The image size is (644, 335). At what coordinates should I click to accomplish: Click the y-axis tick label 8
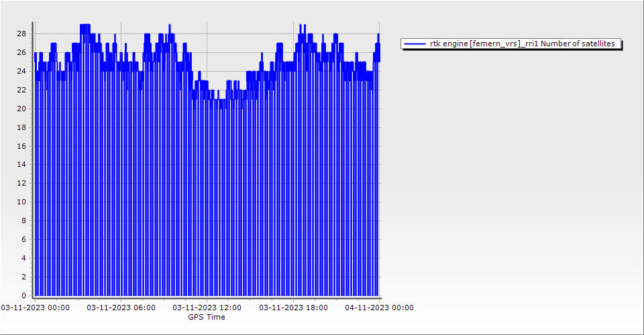click(23, 220)
